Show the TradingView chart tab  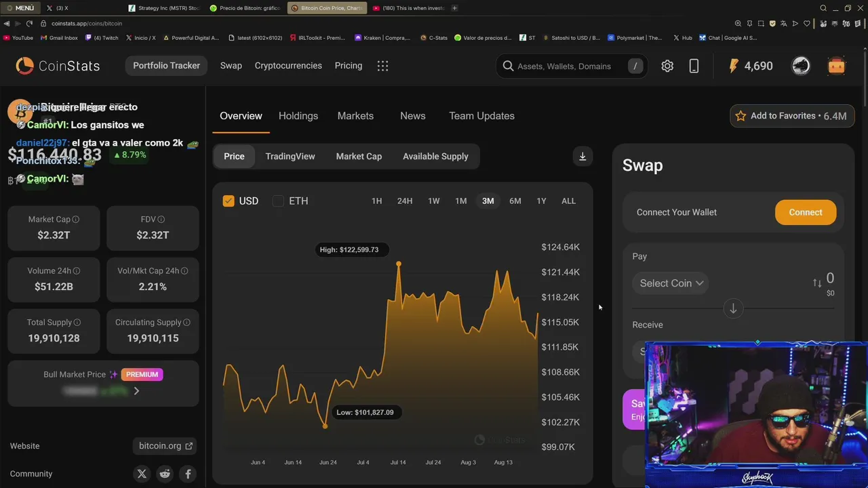(290, 157)
